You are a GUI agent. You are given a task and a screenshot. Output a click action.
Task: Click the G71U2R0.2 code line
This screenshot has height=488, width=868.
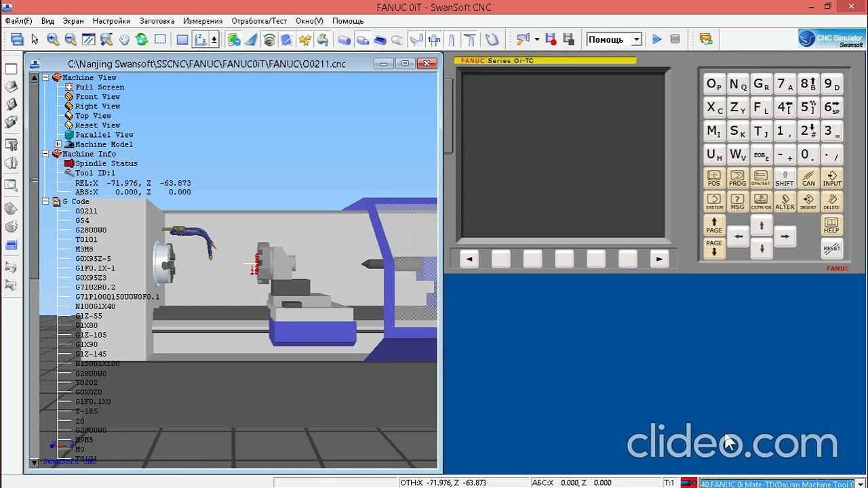pyautogui.click(x=96, y=287)
